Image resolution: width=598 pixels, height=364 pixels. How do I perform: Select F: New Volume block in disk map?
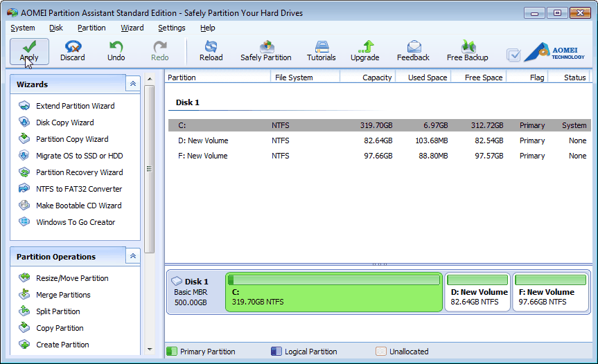[x=551, y=292]
